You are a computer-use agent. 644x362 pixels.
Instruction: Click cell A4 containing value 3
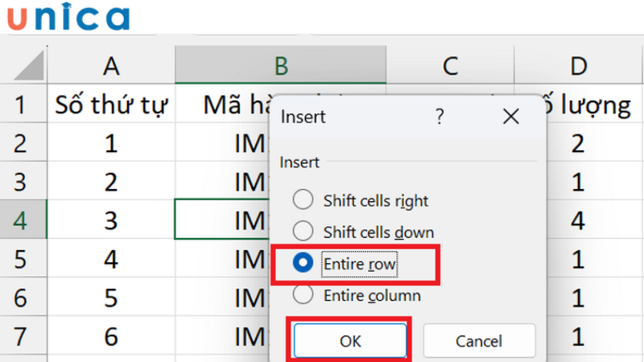[x=111, y=220]
